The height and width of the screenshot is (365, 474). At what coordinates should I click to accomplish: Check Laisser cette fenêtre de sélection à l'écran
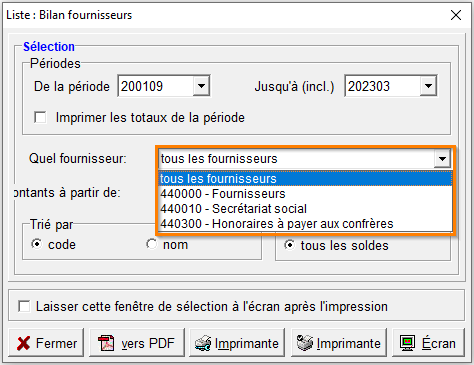coord(24,306)
